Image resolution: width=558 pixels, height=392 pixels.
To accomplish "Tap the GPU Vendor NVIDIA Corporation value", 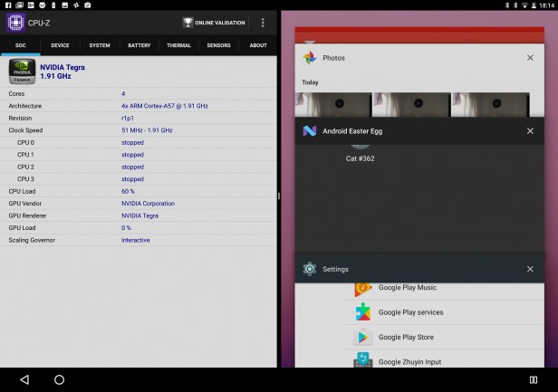I will click(148, 204).
